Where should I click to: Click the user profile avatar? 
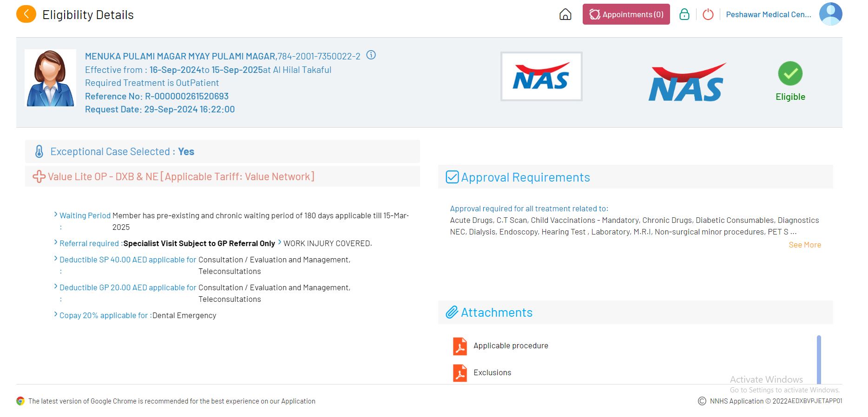[830, 14]
